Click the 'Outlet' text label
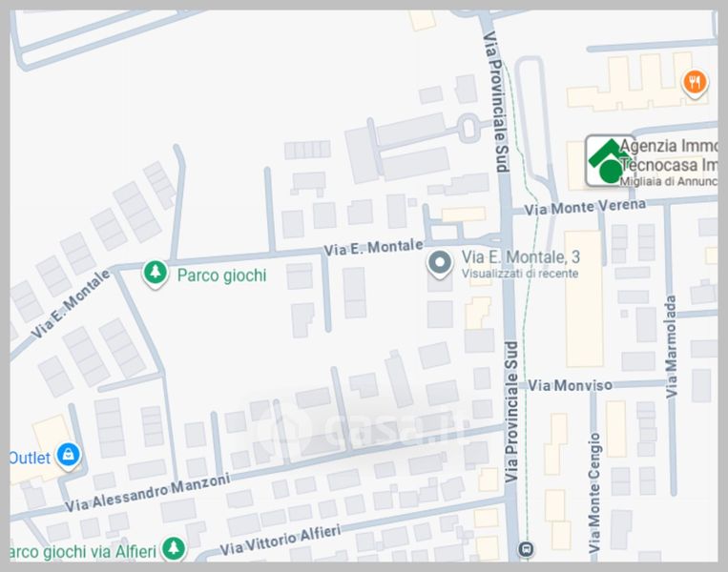 click(29, 458)
